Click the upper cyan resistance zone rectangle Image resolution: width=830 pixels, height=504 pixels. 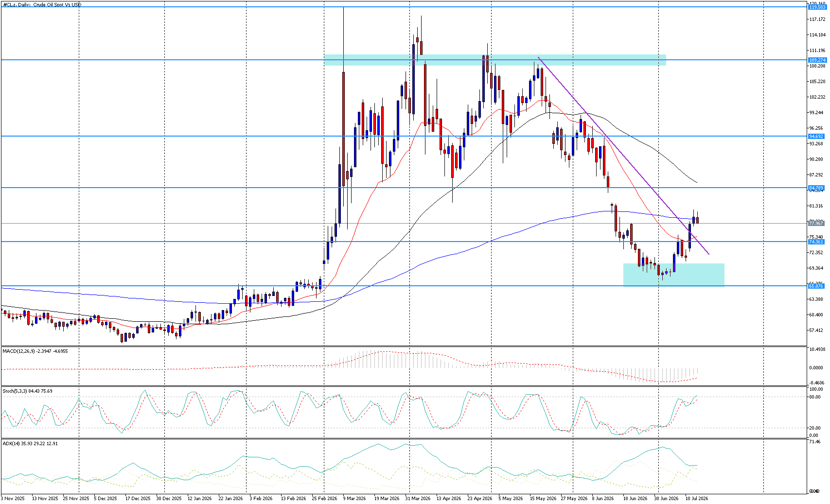[495, 60]
